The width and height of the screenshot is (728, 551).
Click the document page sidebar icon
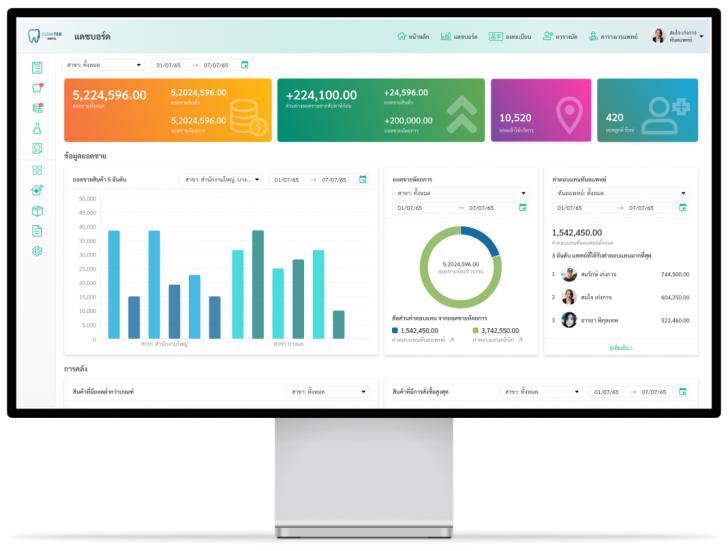[37, 231]
